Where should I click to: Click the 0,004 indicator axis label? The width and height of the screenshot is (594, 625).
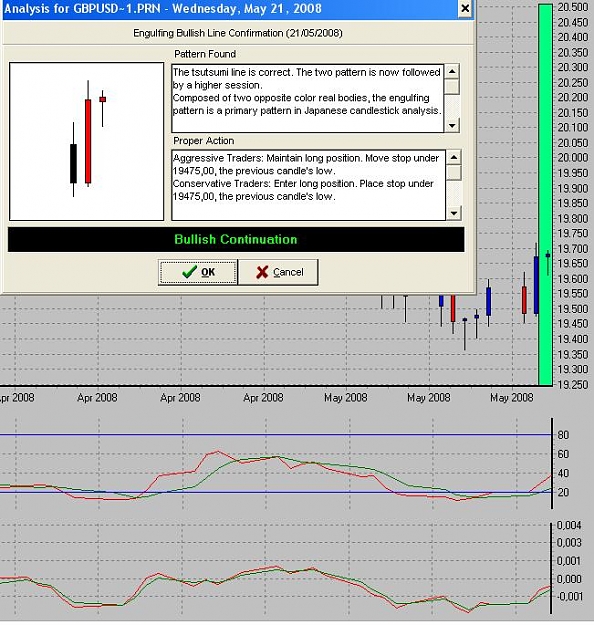pyautogui.click(x=569, y=525)
